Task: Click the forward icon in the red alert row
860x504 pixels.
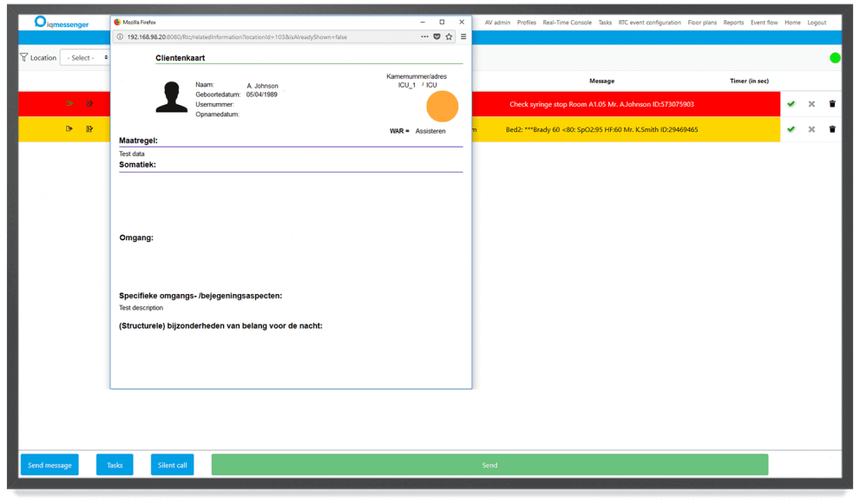Action: click(x=69, y=103)
